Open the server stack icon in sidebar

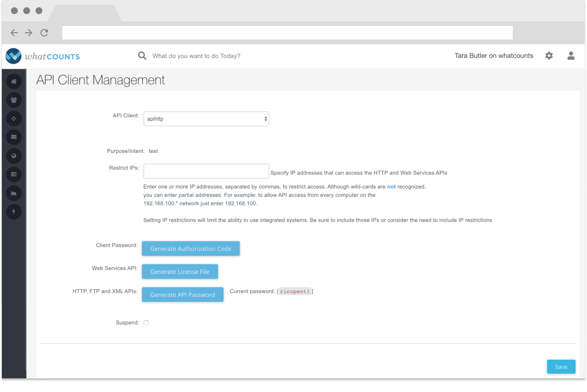pyautogui.click(x=14, y=174)
